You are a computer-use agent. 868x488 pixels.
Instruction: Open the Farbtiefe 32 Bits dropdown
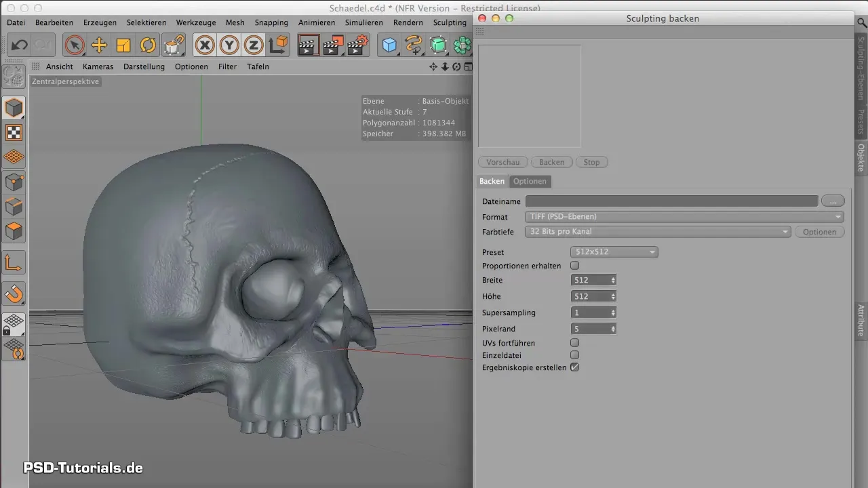tap(658, 232)
